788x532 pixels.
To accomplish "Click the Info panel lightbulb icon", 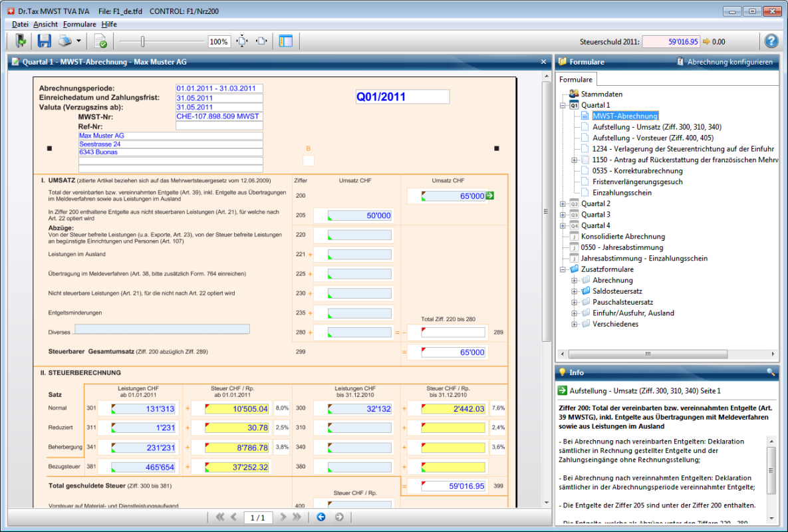I will pos(563,372).
